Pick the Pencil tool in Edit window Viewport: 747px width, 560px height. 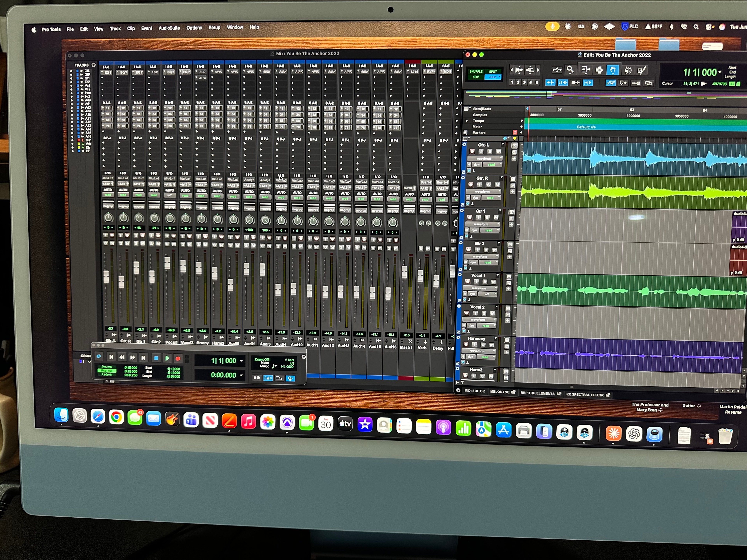[x=642, y=70]
